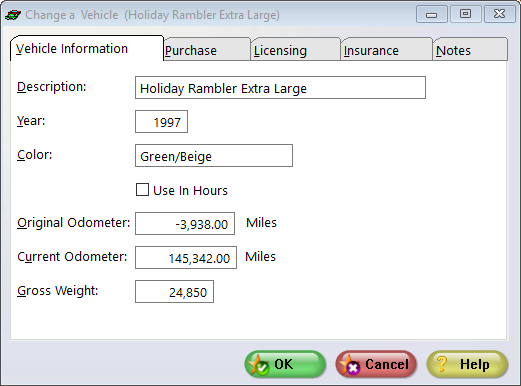Click Miles unit beside Current Odometer
This screenshot has width=521, height=386.
pos(261,257)
